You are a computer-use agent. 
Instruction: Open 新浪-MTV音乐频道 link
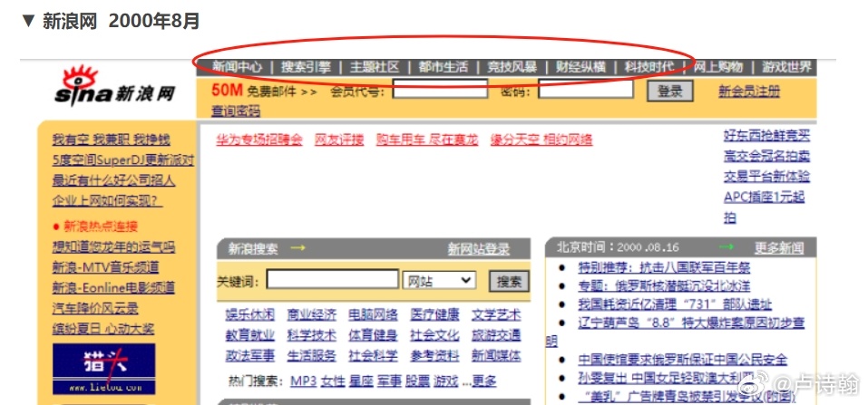click(105, 267)
